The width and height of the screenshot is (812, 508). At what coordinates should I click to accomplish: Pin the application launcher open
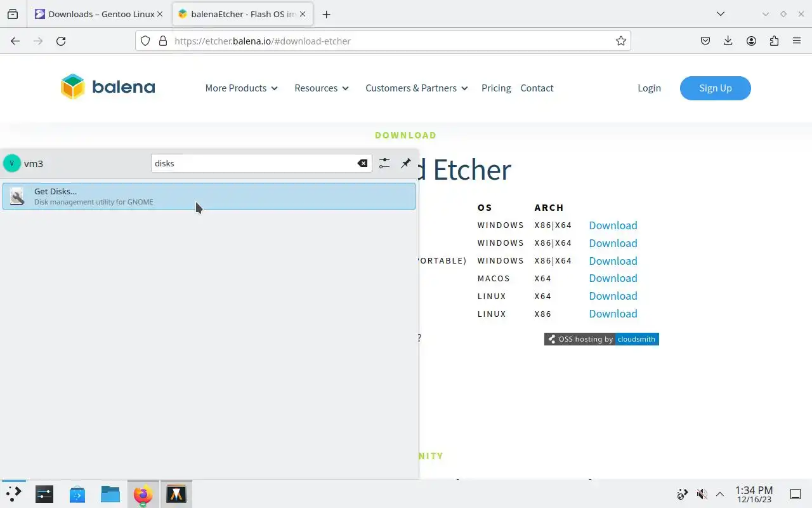[405, 163]
